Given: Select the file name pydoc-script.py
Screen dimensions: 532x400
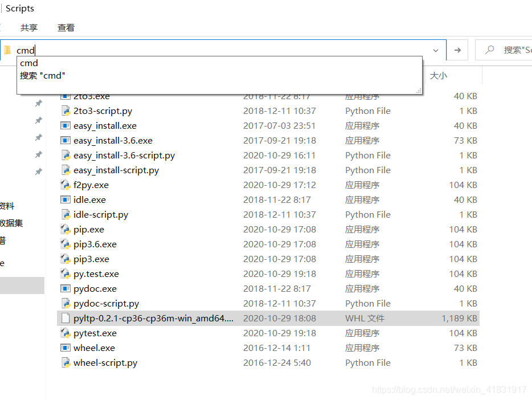Looking at the screenshot, I should click(x=106, y=304).
